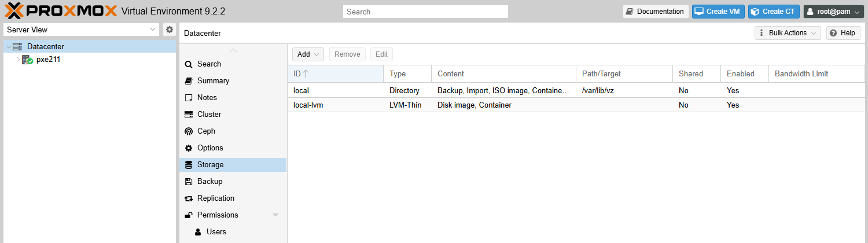The image size is (868, 243).
Task: Click the Edit button
Action: (x=381, y=54)
